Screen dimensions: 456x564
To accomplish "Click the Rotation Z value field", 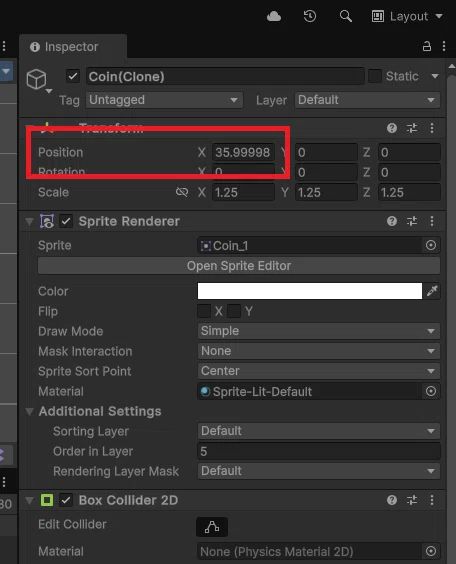I will pos(409,172).
